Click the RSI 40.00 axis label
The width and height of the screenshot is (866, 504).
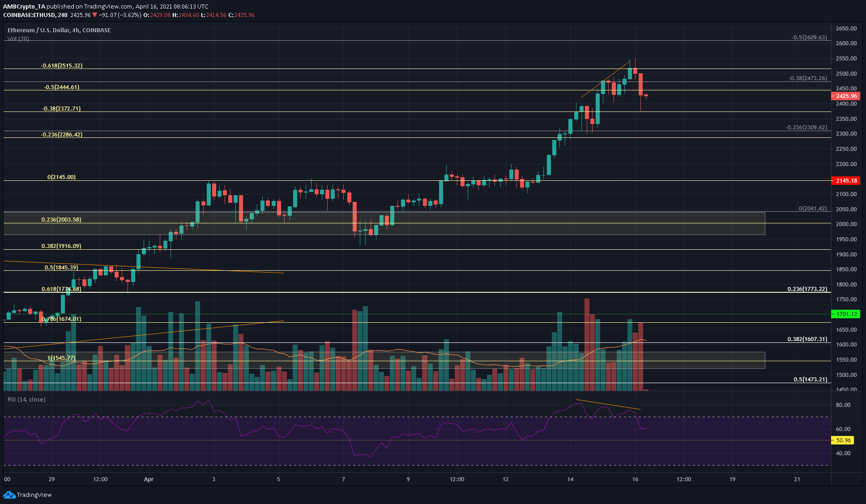843,453
